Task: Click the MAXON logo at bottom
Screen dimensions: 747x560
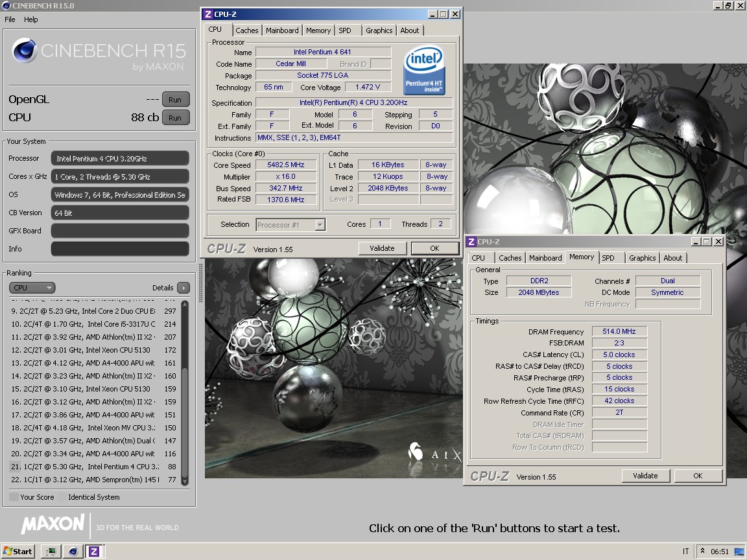Action: (x=53, y=524)
